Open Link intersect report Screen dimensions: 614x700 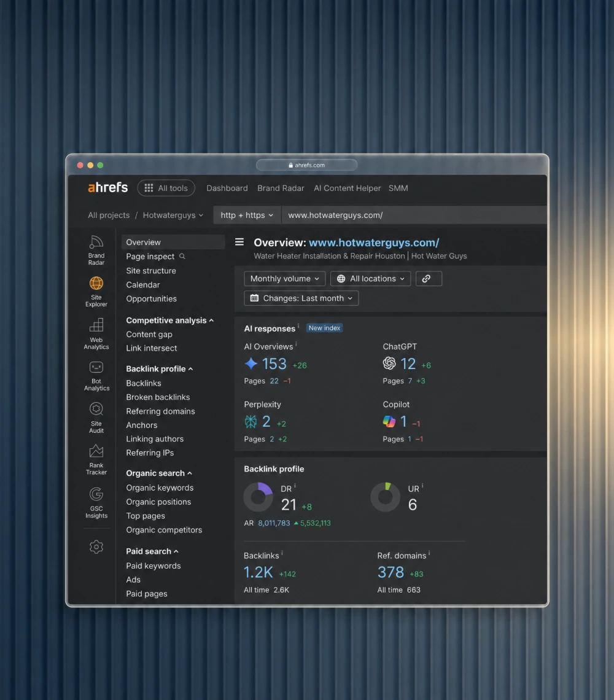152,348
